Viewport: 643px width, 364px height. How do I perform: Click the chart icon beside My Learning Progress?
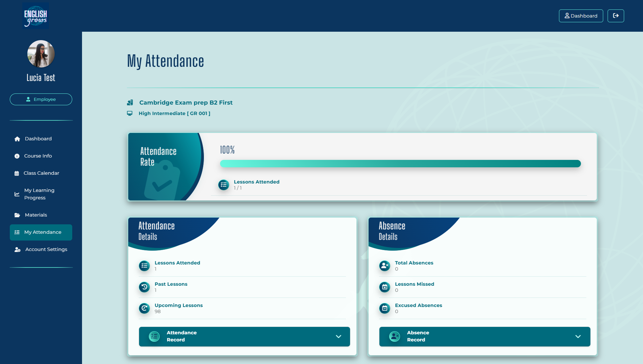[x=17, y=194]
